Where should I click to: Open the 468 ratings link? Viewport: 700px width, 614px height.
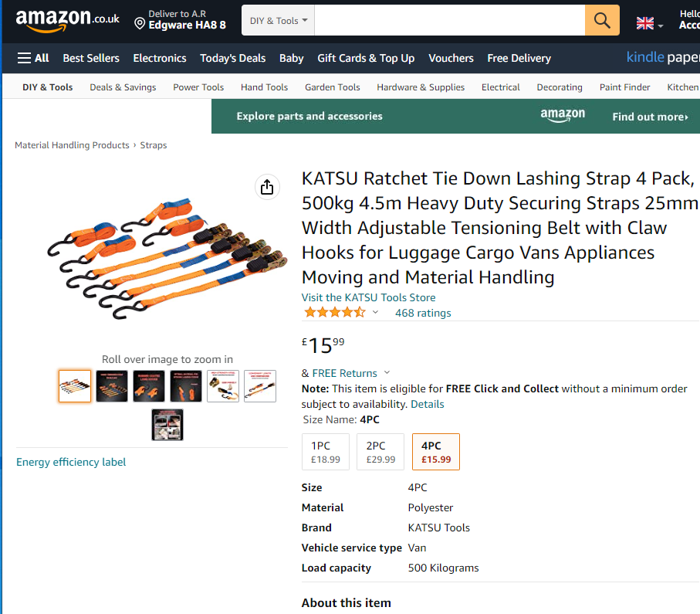(423, 313)
